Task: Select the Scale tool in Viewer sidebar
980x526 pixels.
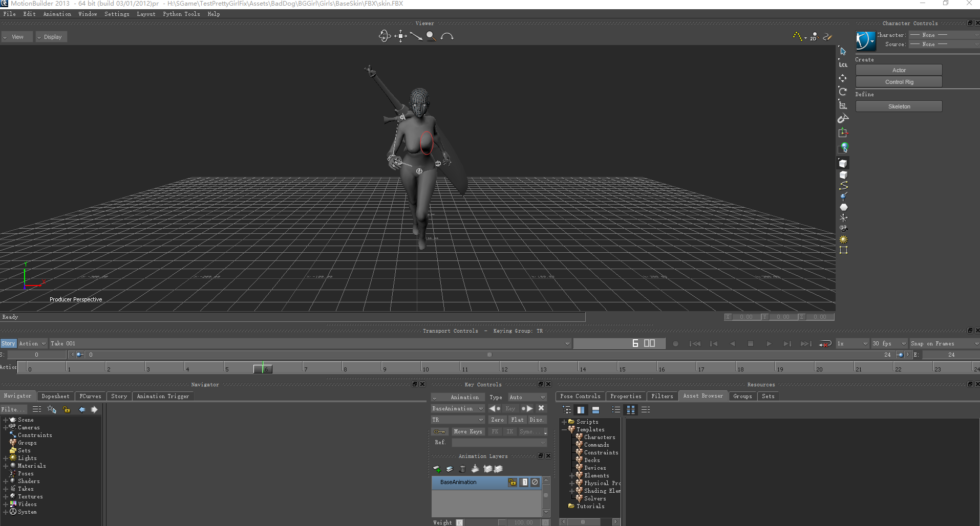Action: point(843,105)
